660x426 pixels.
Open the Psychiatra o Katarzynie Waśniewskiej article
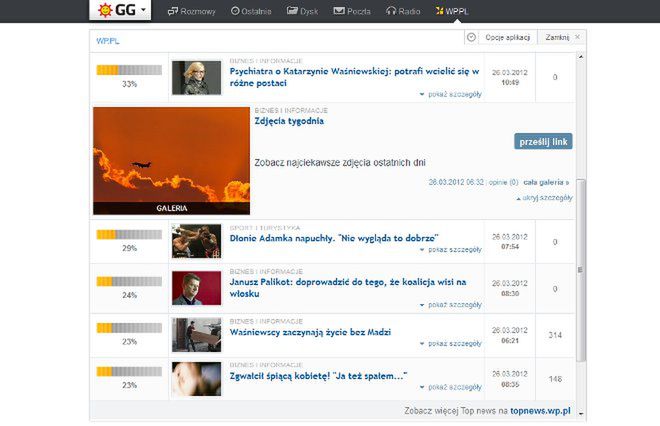point(354,77)
